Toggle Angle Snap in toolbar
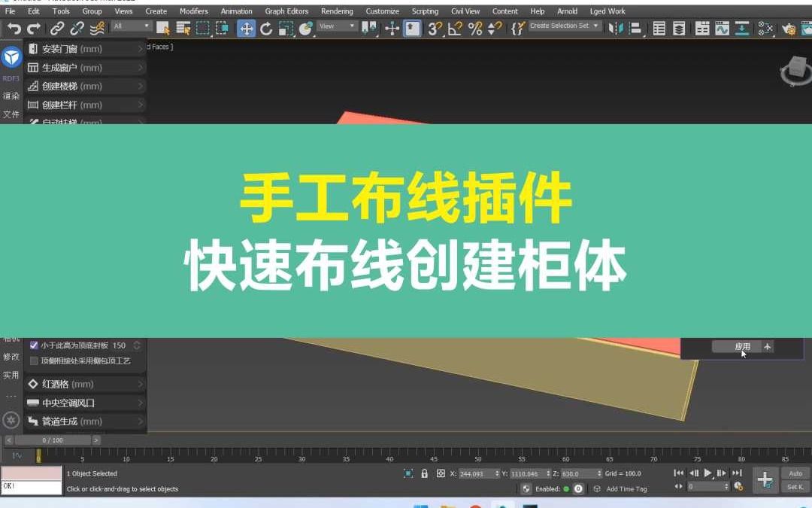The width and height of the screenshot is (812, 508). click(x=455, y=29)
